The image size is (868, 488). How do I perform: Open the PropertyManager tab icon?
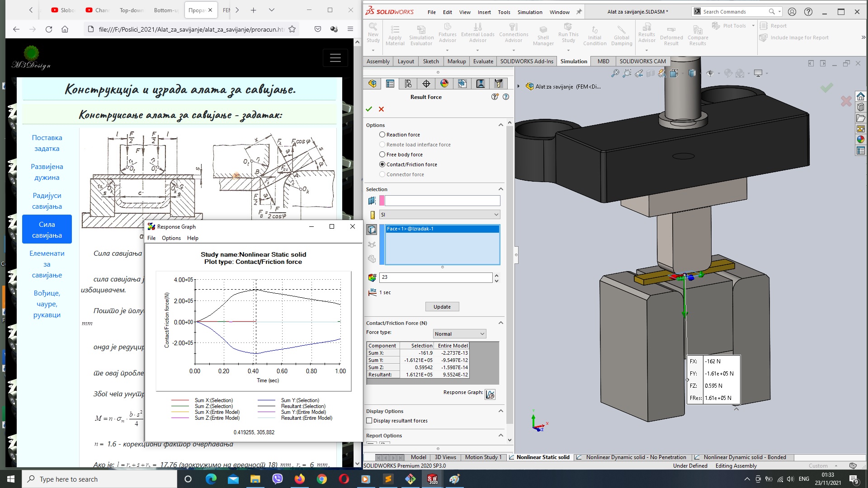pyautogui.click(x=390, y=84)
